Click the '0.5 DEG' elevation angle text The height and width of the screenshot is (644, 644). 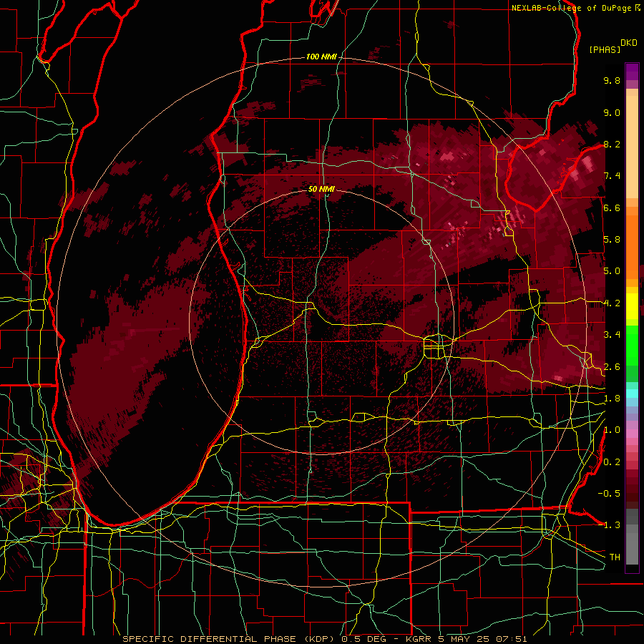click(x=364, y=639)
